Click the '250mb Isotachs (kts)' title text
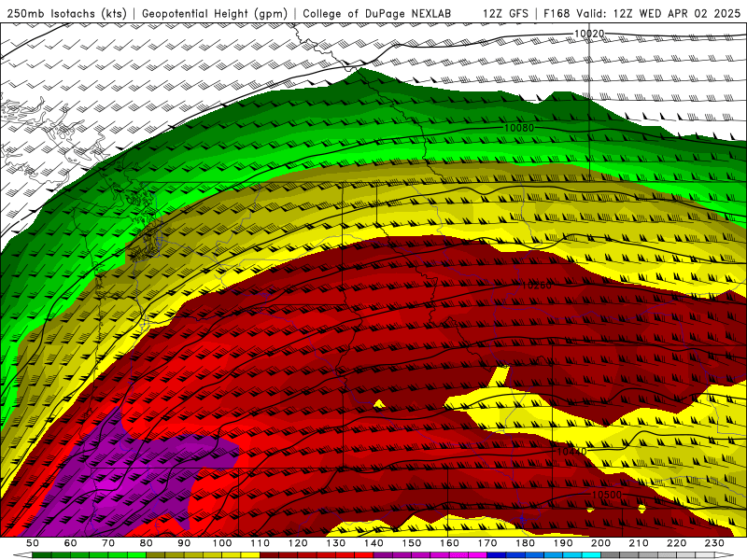 click(x=66, y=14)
